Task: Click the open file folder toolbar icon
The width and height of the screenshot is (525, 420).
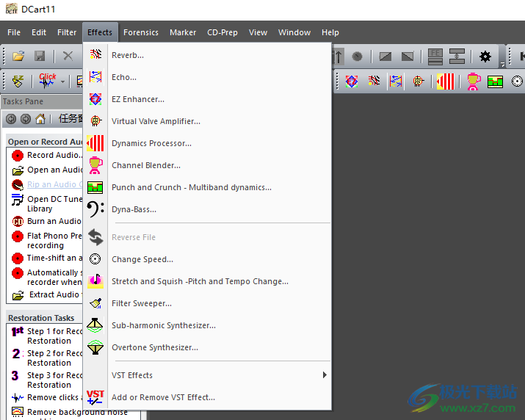Action: click(18, 57)
